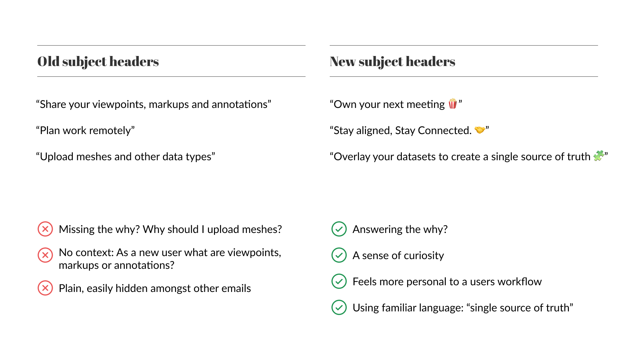Click the 'Plan work remotely' quote
The image size is (644, 362).
[x=85, y=131]
